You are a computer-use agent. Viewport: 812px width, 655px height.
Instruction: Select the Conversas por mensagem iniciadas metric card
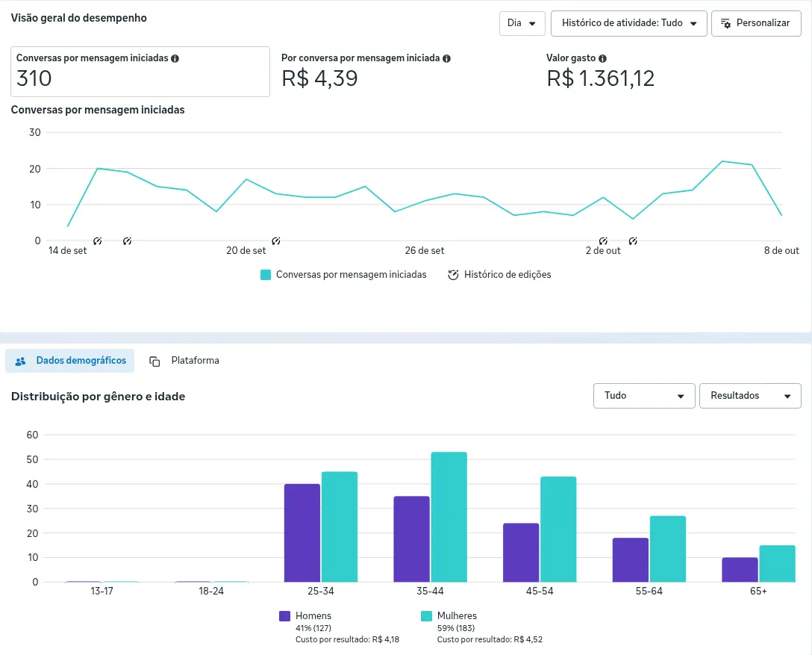click(140, 72)
